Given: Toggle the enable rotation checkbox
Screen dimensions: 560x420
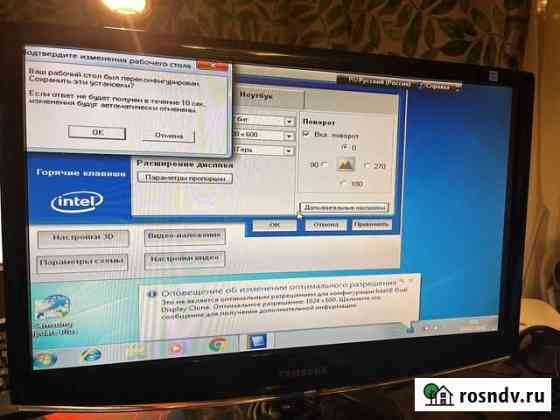Looking at the screenshot, I should 306,134.
